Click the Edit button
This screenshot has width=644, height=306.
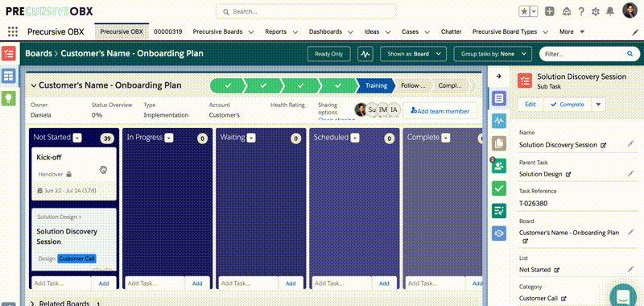[x=530, y=105]
